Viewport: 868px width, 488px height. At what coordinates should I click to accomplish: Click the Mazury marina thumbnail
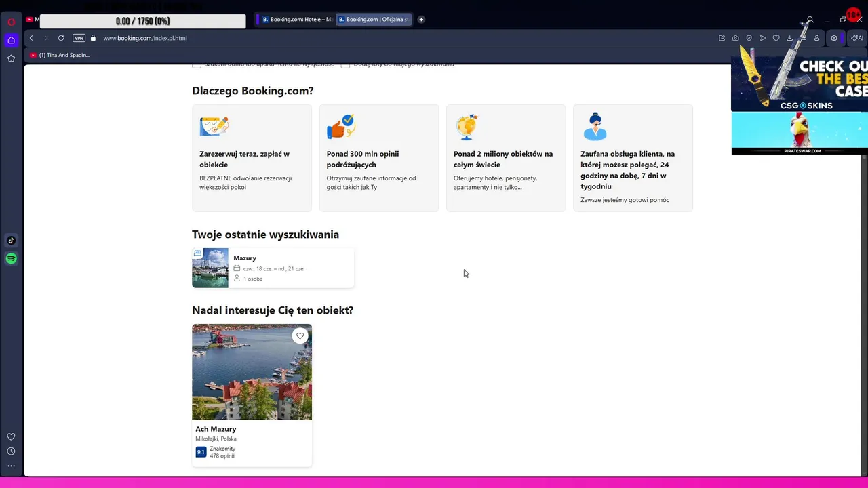click(x=210, y=268)
